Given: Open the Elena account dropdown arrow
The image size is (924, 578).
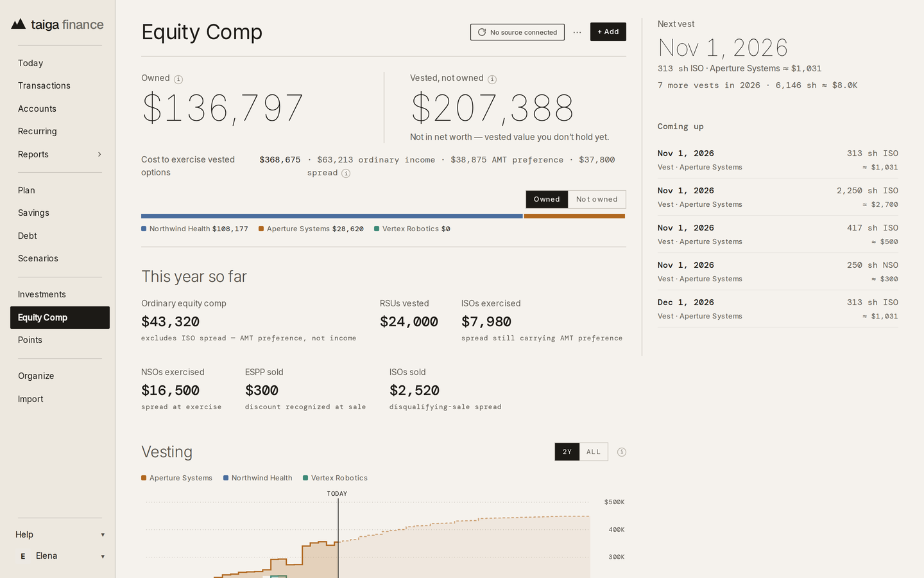Looking at the screenshot, I should coord(103,557).
